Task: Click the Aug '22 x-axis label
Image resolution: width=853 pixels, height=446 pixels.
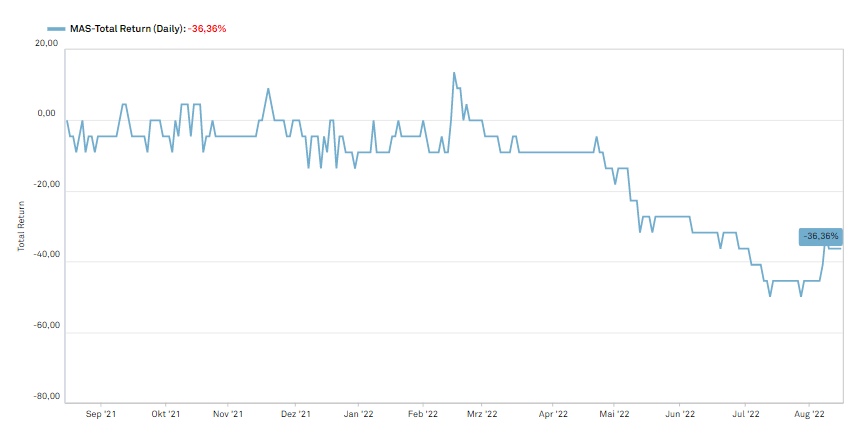Action: click(809, 414)
